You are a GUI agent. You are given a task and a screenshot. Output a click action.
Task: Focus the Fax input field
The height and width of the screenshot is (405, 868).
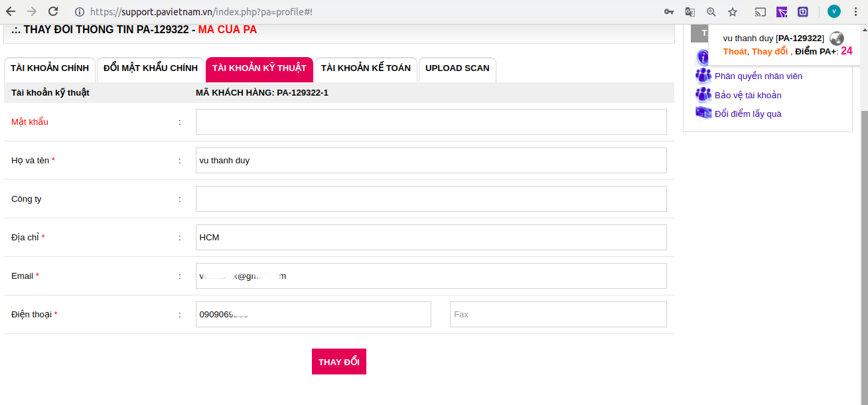pyautogui.click(x=558, y=315)
